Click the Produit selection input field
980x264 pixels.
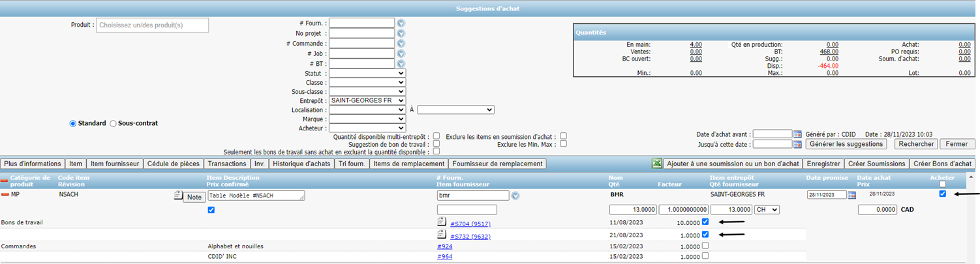point(152,25)
